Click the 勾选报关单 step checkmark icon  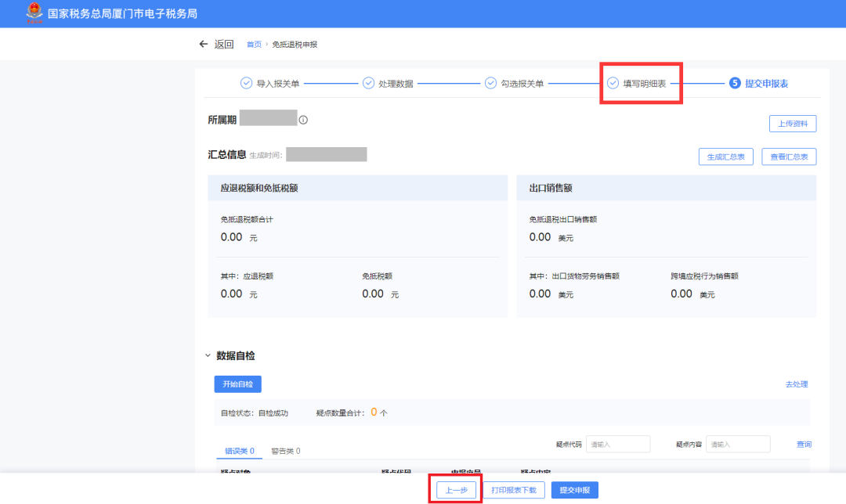(x=490, y=83)
